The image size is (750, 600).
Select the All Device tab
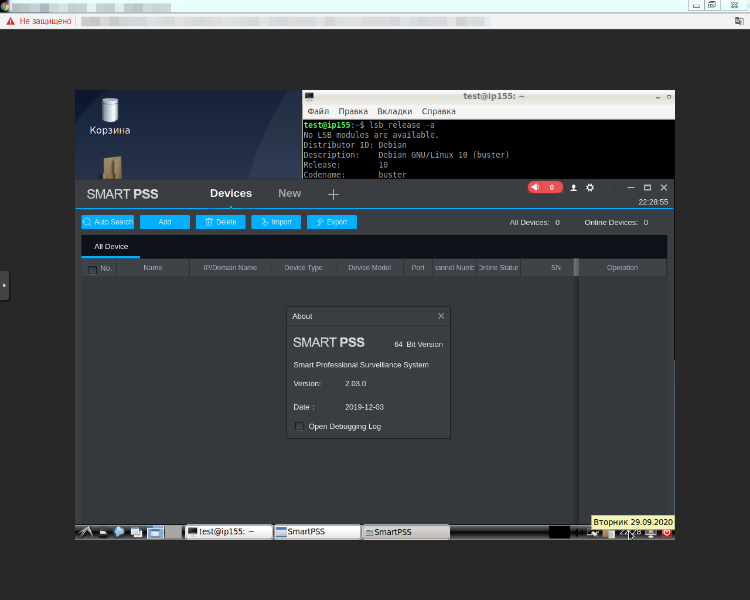(x=111, y=246)
